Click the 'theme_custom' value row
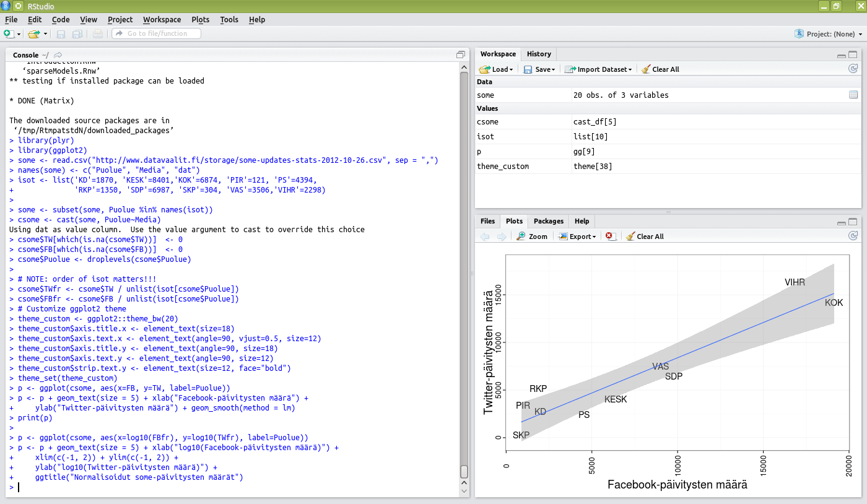Viewport: 867px width, 504px height. tap(668, 166)
